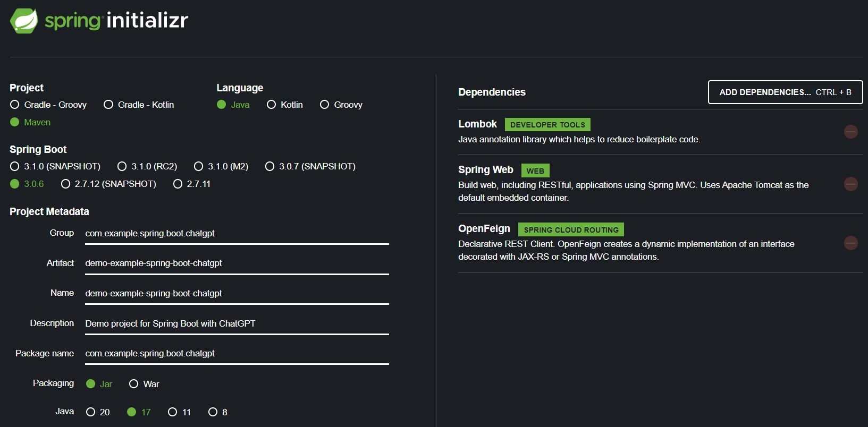Screen dimensions: 868x427
Task: Click the OpenFeign description text
Action: coord(626,250)
